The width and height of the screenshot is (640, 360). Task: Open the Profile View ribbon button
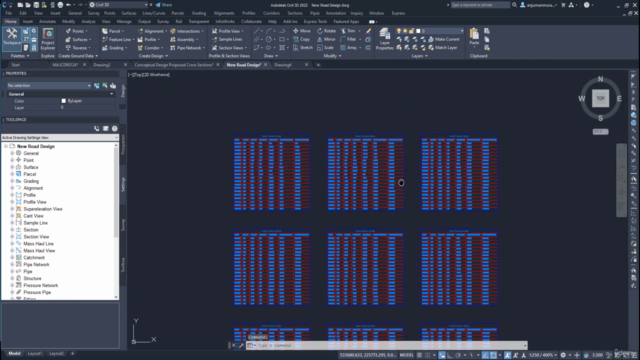(x=227, y=31)
